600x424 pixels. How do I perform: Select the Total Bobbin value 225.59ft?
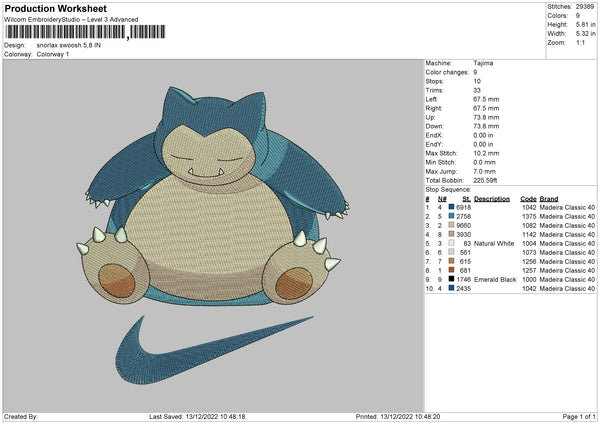pyautogui.click(x=485, y=180)
